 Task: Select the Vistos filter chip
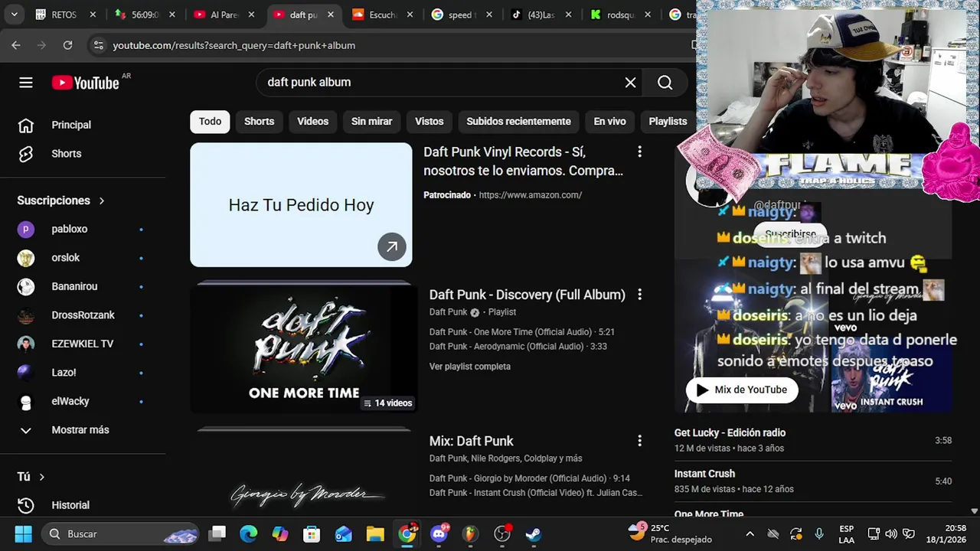click(429, 122)
